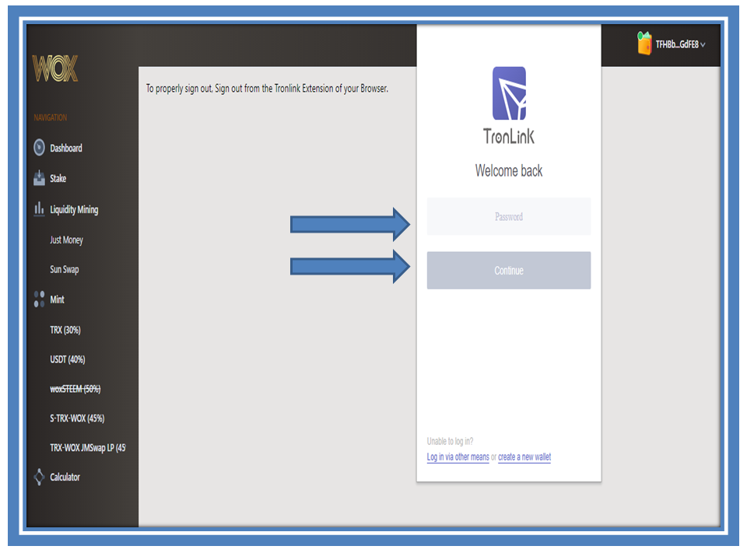Select woxSTEEM (50%) mint option
The image size is (747, 560).
(x=75, y=389)
